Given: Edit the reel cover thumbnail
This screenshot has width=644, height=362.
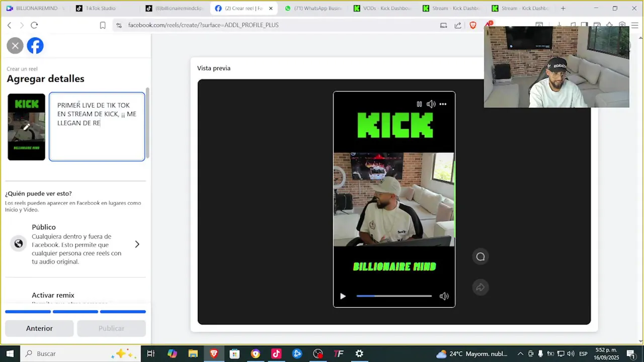Looking at the screenshot, I should point(27,127).
